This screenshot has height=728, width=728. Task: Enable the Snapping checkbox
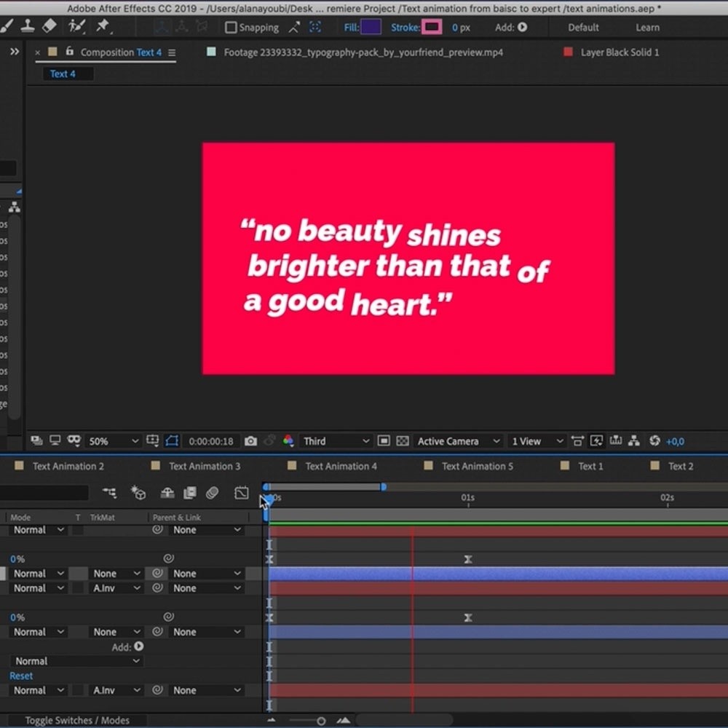coord(231,28)
